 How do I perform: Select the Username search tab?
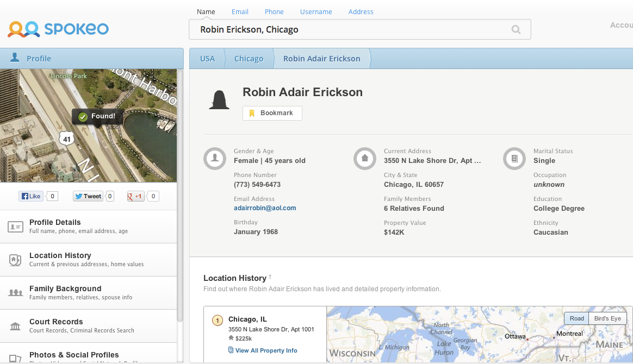coord(316,11)
